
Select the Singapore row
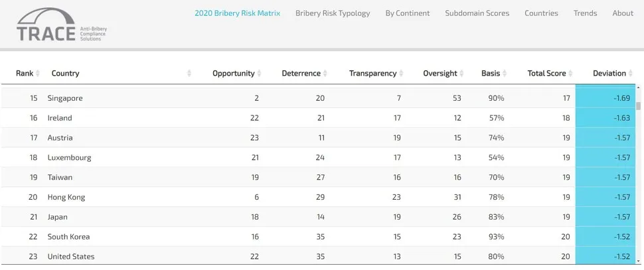(x=65, y=98)
